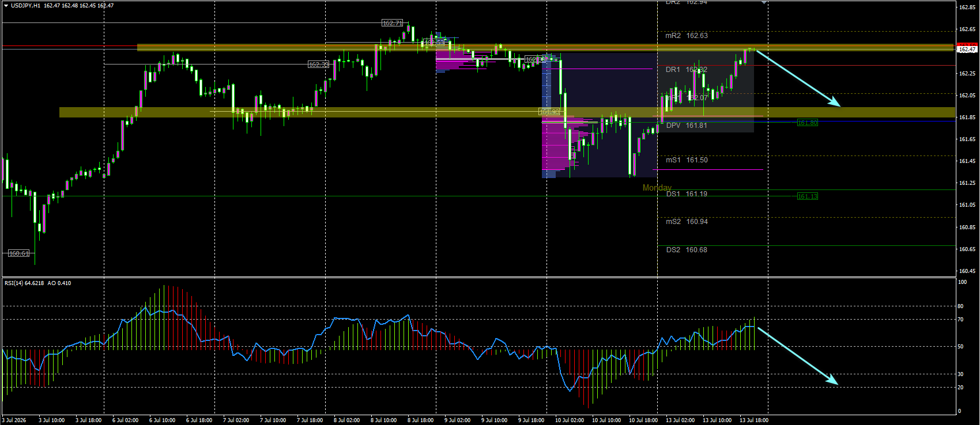This screenshot has height=425, width=980.
Task: Click 160.45 on the price scale
Action: tap(967, 271)
